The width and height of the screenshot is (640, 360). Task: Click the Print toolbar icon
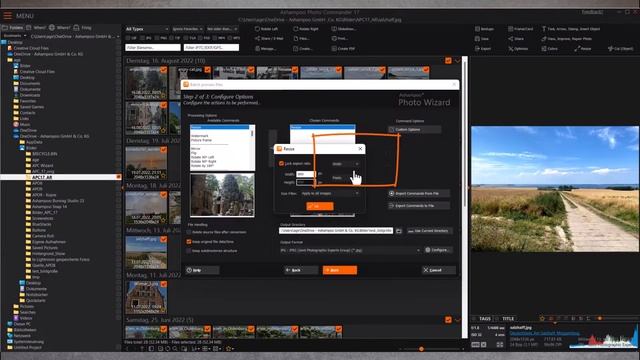[334, 38]
